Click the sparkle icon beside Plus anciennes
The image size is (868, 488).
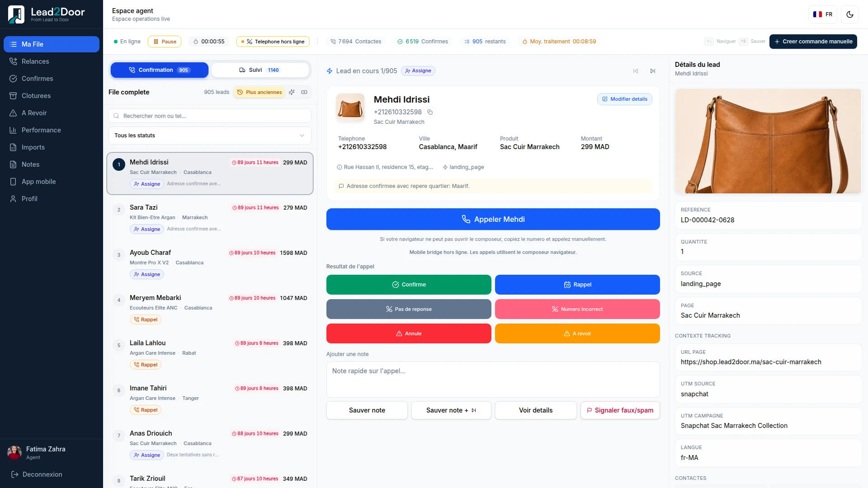click(x=292, y=92)
